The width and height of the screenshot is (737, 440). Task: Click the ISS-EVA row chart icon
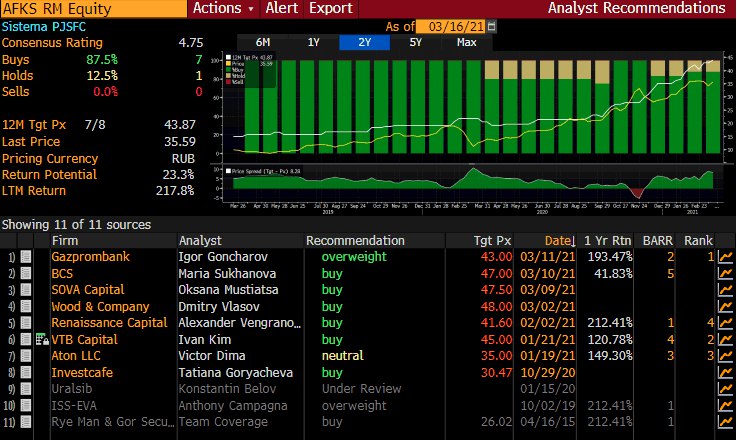(x=725, y=405)
